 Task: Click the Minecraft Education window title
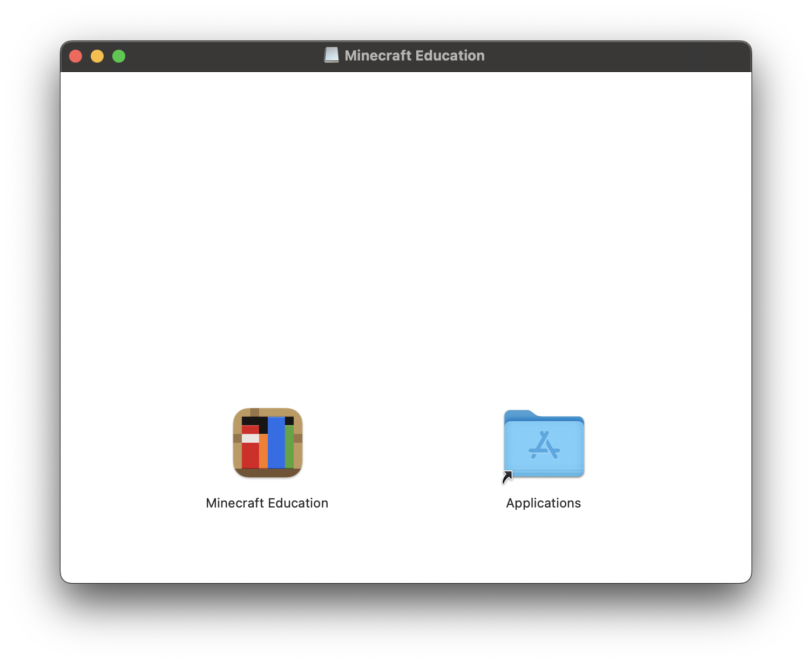click(414, 55)
